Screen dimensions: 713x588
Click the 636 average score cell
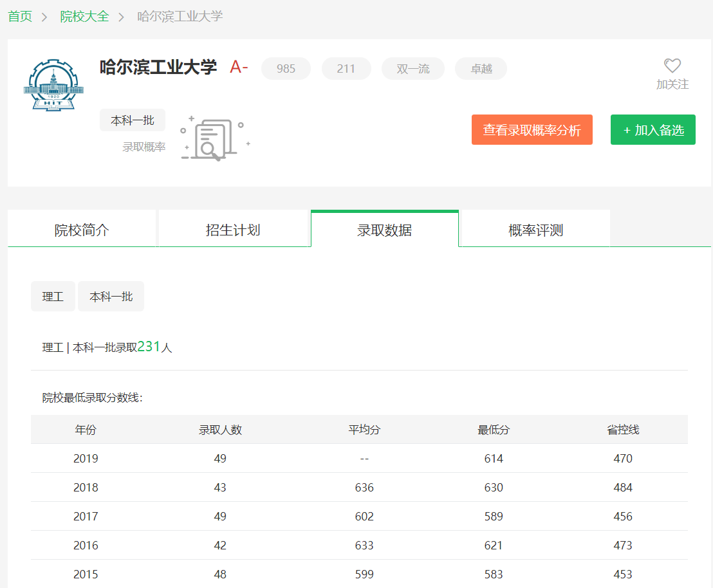(x=364, y=488)
